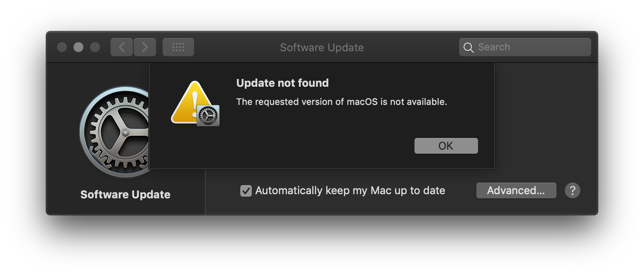Focus the Search field in the toolbar
The height and width of the screenshot is (276, 644).
pos(525,47)
